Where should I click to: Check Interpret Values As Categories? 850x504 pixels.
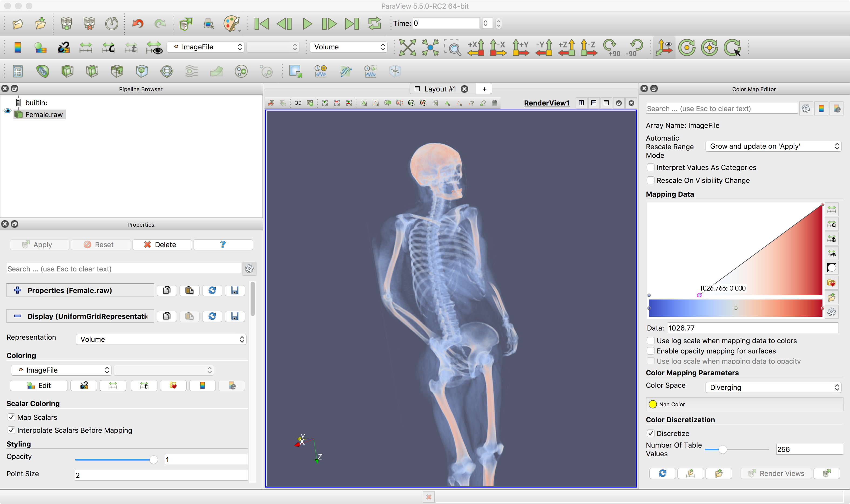coord(650,168)
